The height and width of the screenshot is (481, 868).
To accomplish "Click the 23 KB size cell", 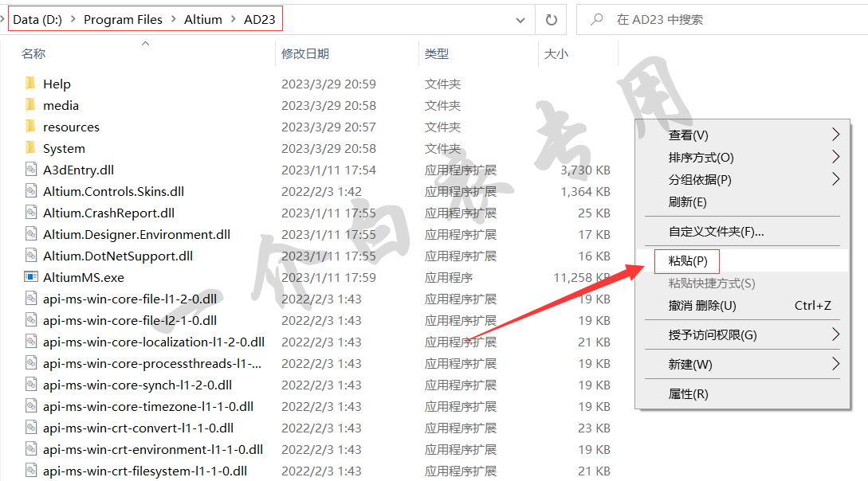I will 594,428.
